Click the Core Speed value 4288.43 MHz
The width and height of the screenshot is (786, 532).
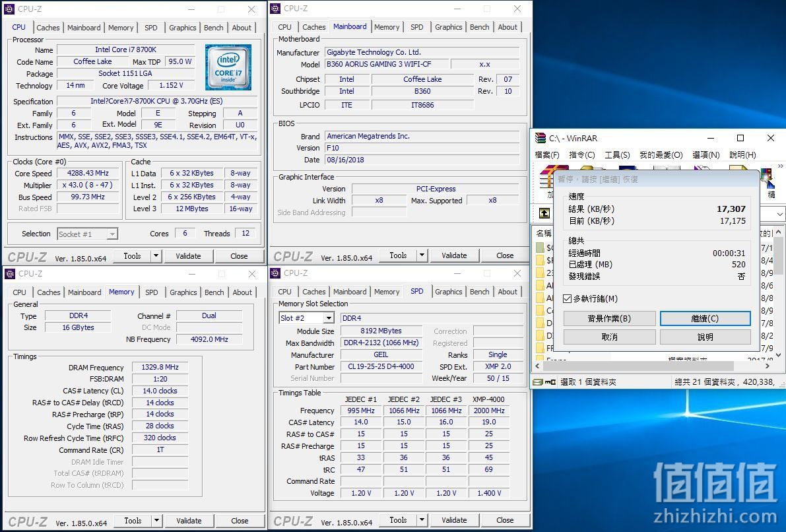pyautogui.click(x=88, y=173)
